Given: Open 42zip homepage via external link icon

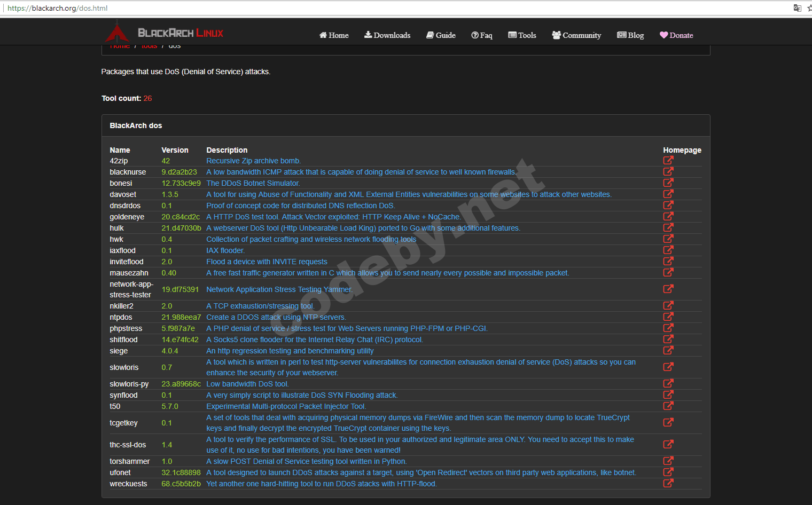Looking at the screenshot, I should (x=668, y=160).
